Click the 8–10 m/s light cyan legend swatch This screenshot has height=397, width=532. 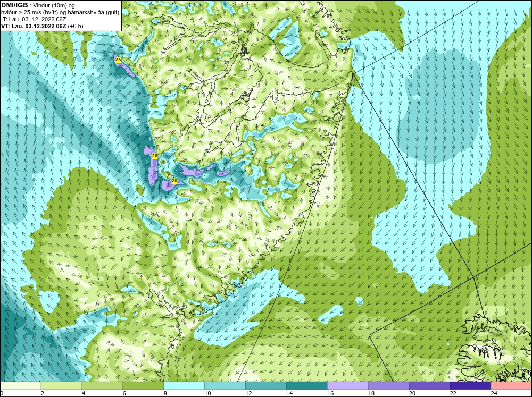[x=184, y=386]
